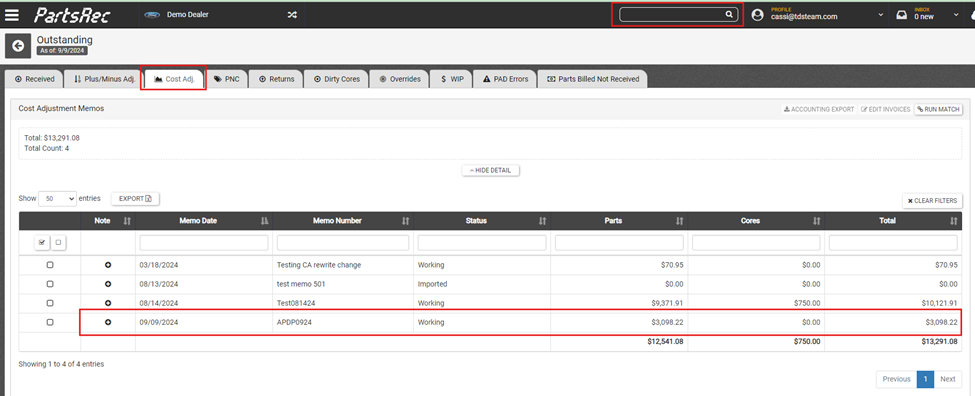Open the PAD Errors tab
This screenshot has height=396, width=975.
(x=506, y=79)
